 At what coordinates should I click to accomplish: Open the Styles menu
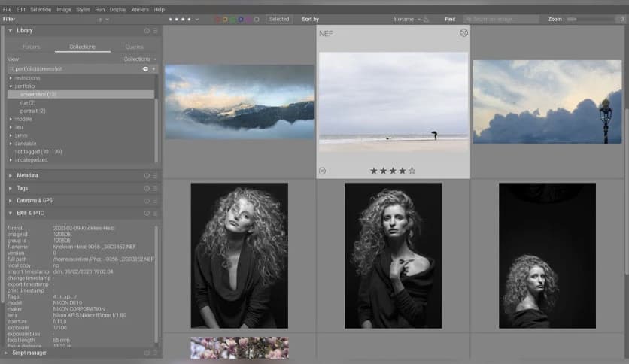pyautogui.click(x=83, y=9)
